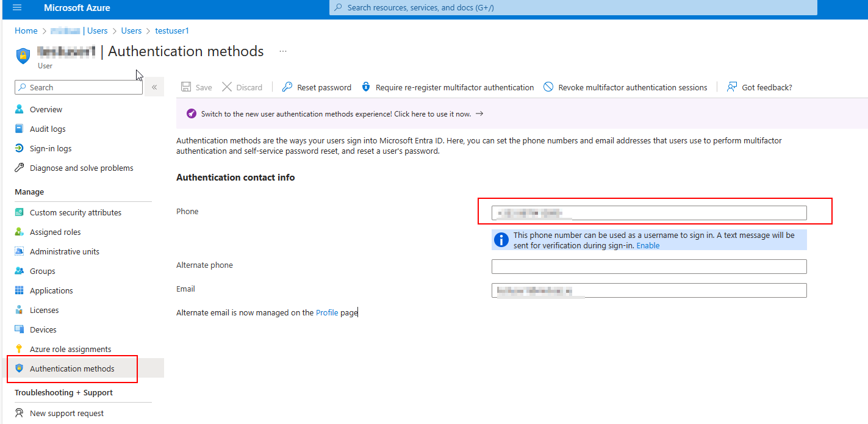Click the Licenses icon
This screenshot has width=868, height=424.
click(x=19, y=310)
